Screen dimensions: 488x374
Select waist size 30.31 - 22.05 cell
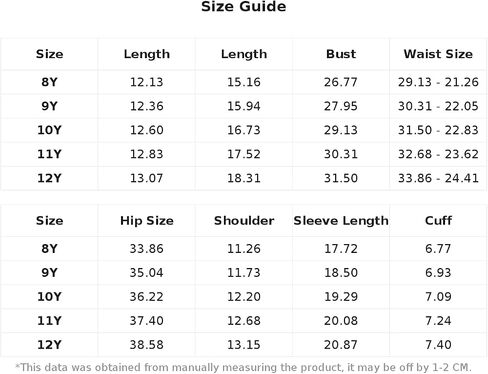(438, 106)
